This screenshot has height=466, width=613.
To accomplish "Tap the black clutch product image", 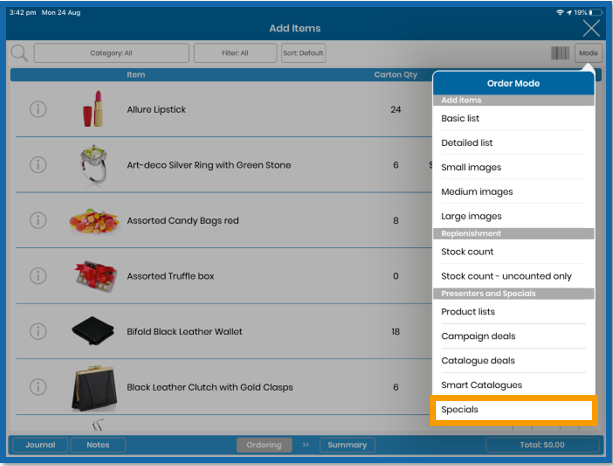I will click(94, 388).
